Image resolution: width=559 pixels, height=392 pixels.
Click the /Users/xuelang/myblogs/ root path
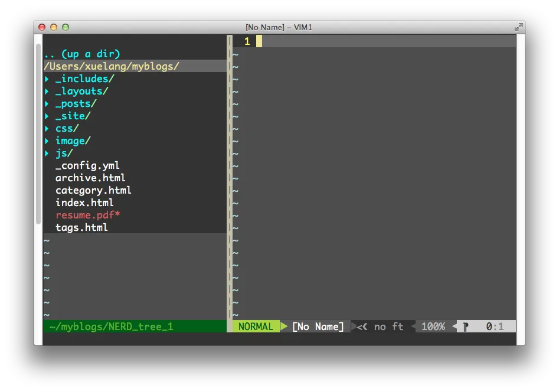pyautogui.click(x=112, y=66)
